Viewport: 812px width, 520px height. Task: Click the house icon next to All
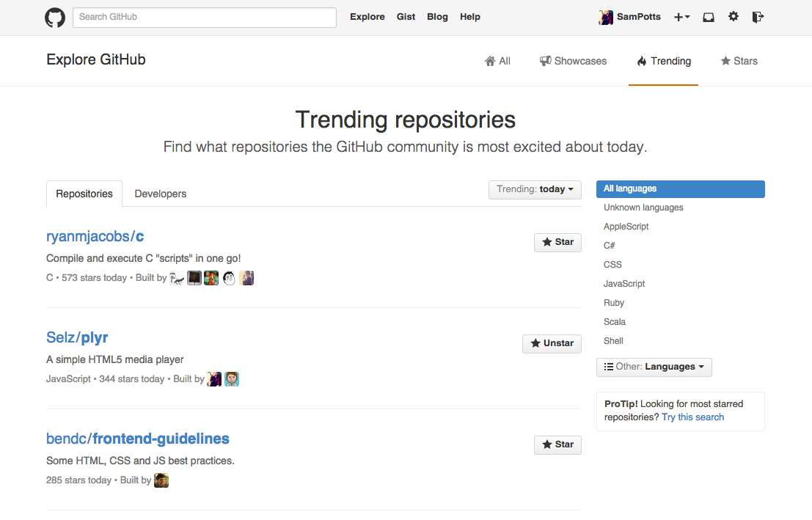pyautogui.click(x=490, y=61)
